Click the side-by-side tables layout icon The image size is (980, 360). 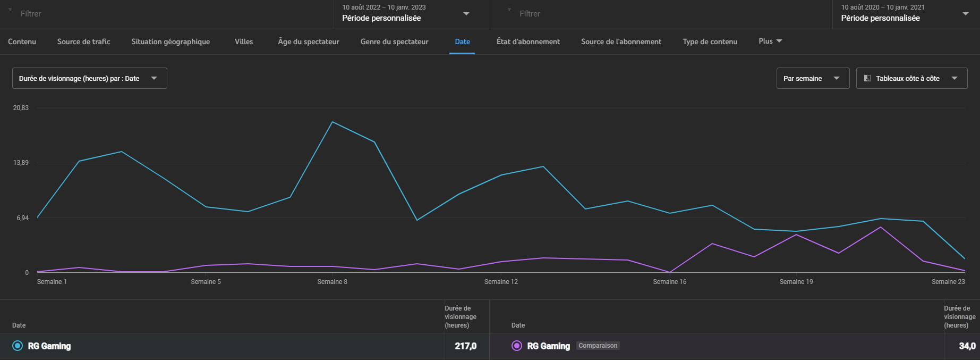coord(867,78)
